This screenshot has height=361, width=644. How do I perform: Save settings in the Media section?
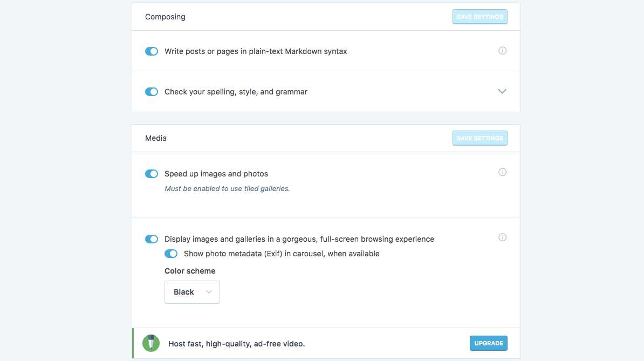479,138
